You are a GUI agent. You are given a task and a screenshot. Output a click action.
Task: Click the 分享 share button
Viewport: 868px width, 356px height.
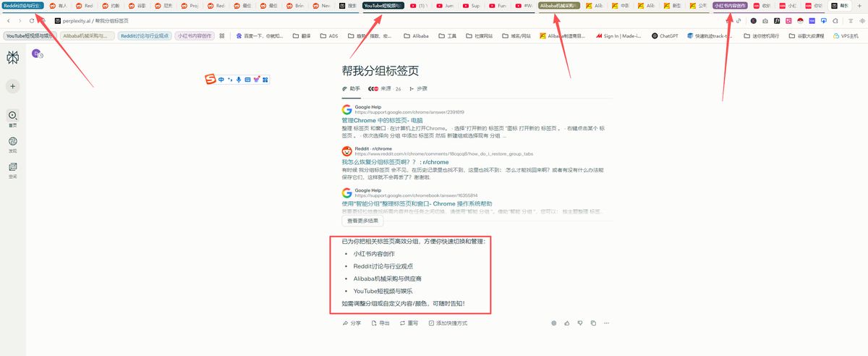click(352, 323)
